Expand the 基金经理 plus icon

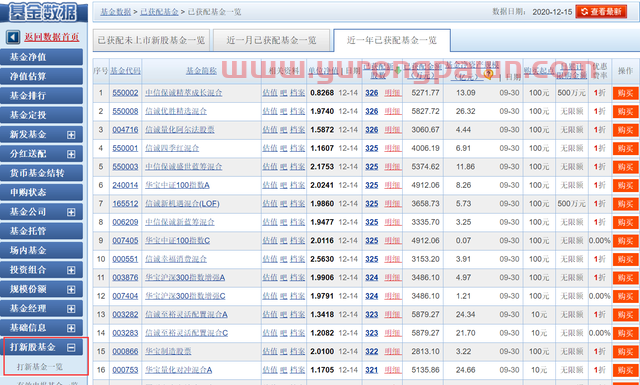71,309
